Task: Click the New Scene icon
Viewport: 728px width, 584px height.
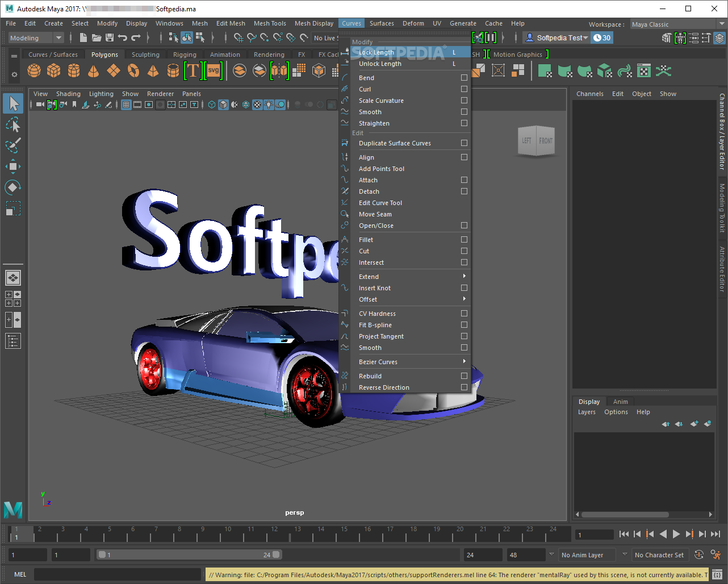Action: (83, 38)
